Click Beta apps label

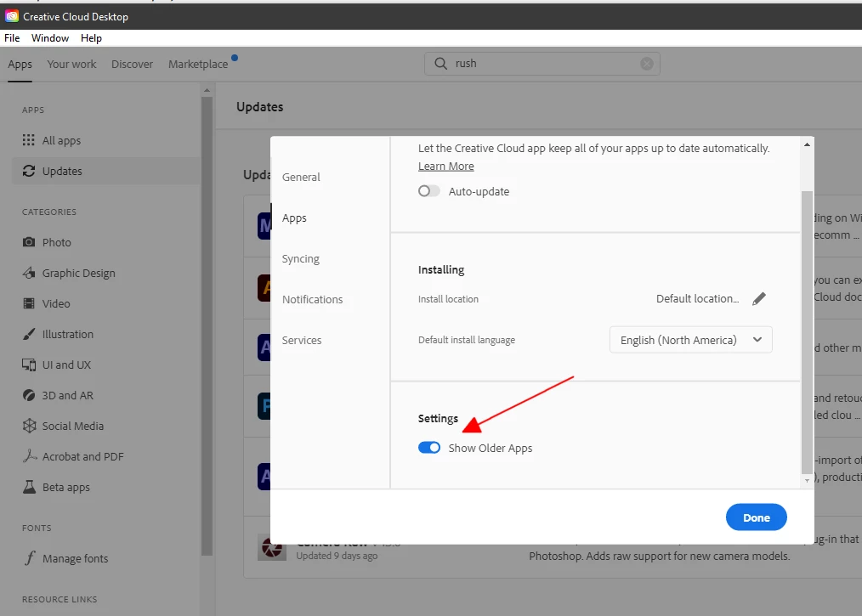point(66,488)
